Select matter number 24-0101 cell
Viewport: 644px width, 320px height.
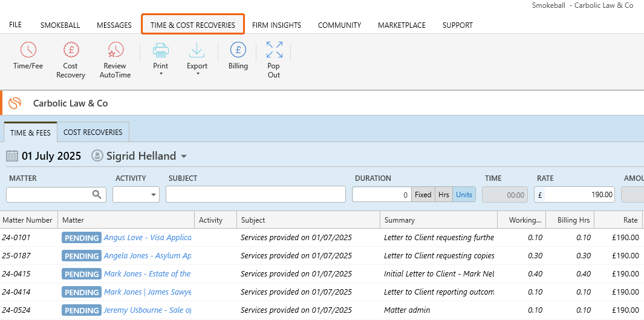pos(16,238)
